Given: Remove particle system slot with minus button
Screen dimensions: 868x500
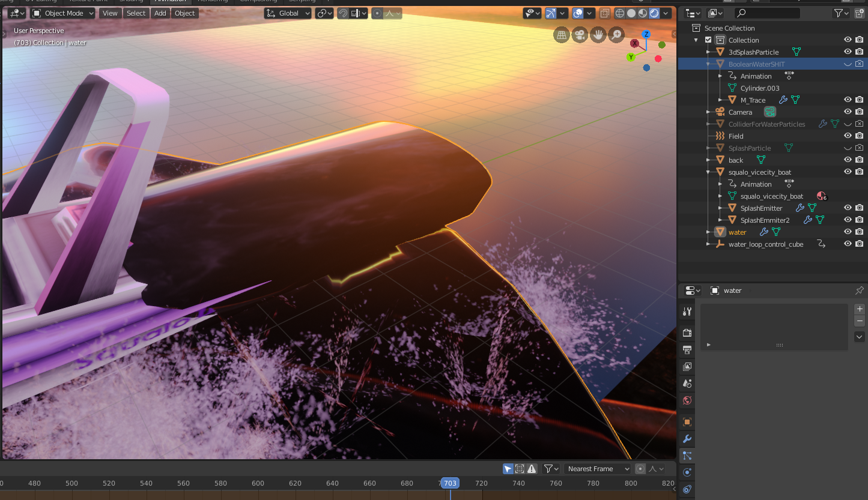Looking at the screenshot, I should click(860, 321).
